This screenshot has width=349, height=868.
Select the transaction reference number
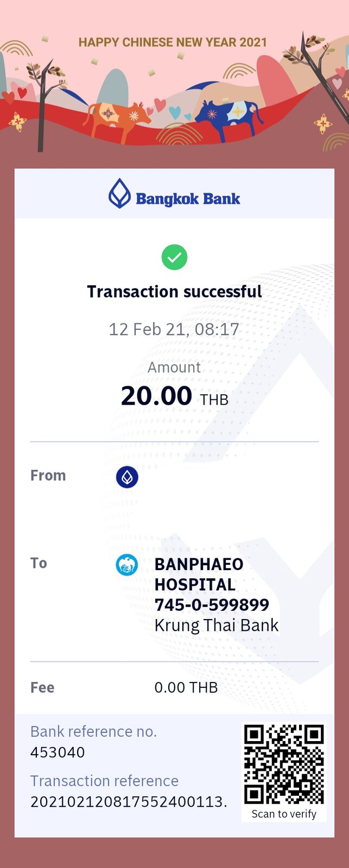129,802
